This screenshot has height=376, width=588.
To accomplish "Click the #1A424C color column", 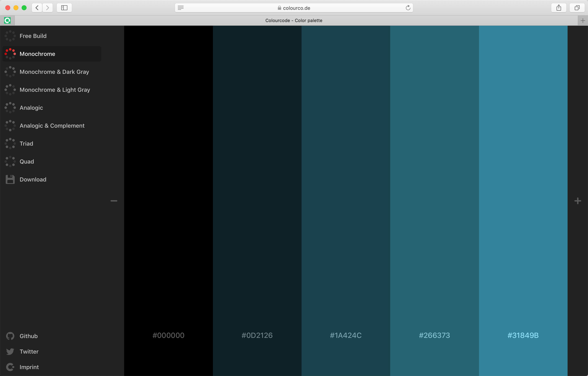I will tap(346, 201).
